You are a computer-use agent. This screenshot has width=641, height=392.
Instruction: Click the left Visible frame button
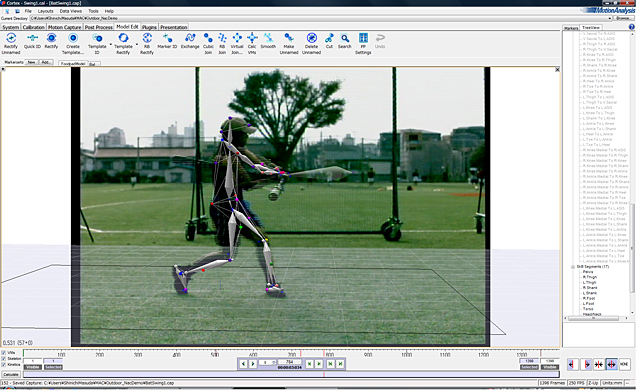pyautogui.click(x=32, y=367)
